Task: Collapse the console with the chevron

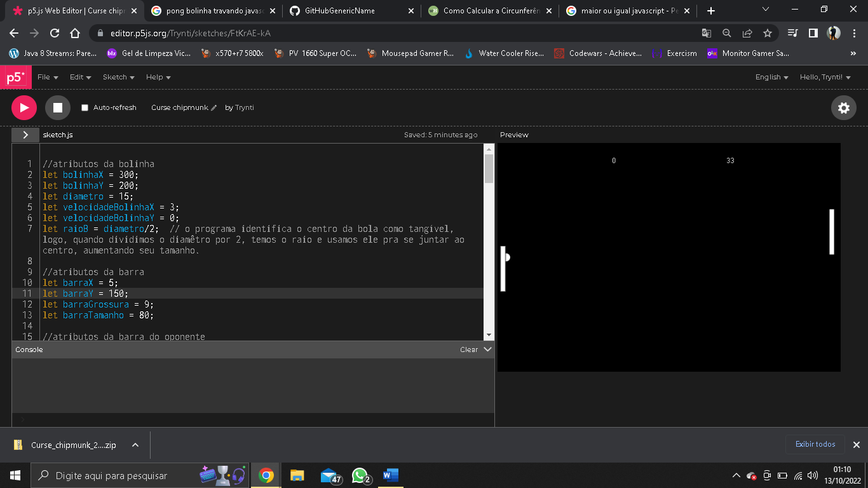Action: [487, 349]
